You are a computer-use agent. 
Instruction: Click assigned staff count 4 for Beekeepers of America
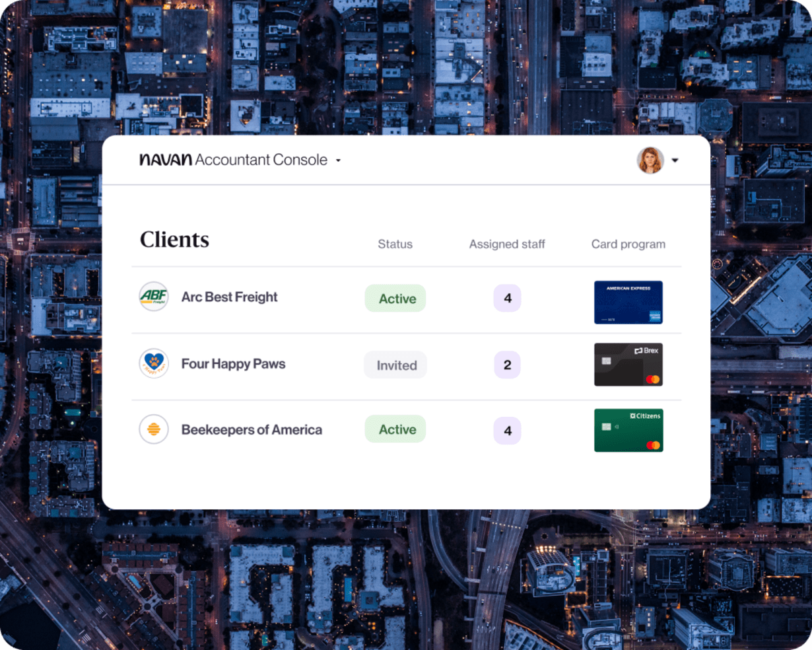point(507,431)
